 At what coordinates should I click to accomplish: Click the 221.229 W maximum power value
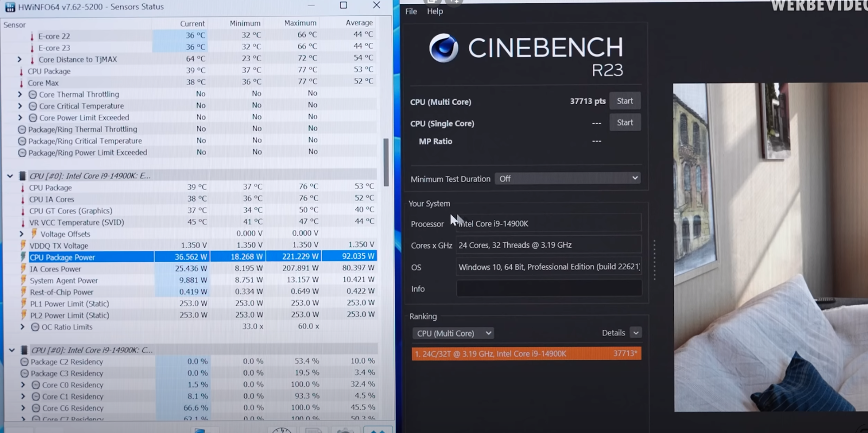click(x=301, y=257)
